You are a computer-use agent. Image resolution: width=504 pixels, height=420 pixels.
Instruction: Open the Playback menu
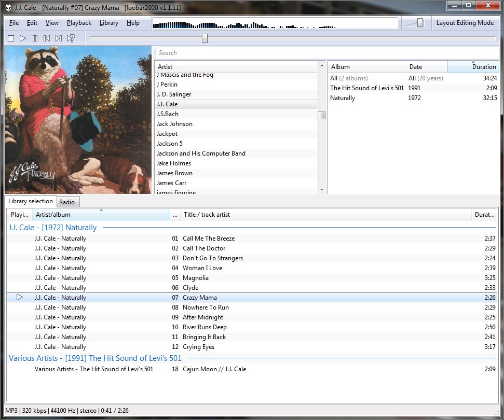(79, 23)
